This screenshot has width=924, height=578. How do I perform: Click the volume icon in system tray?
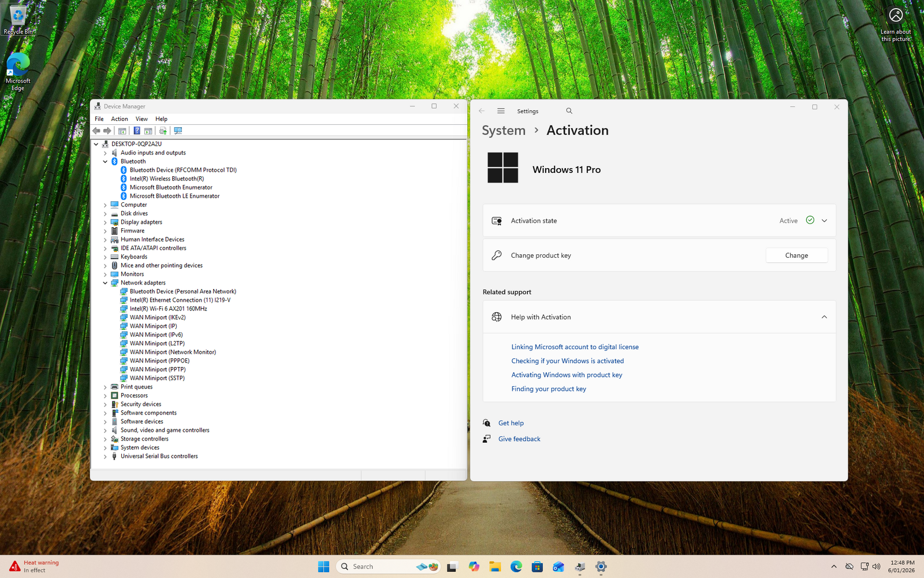tap(876, 566)
